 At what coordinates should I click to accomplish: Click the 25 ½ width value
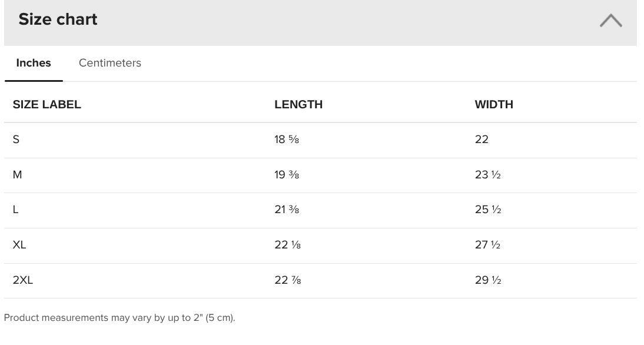pos(488,210)
